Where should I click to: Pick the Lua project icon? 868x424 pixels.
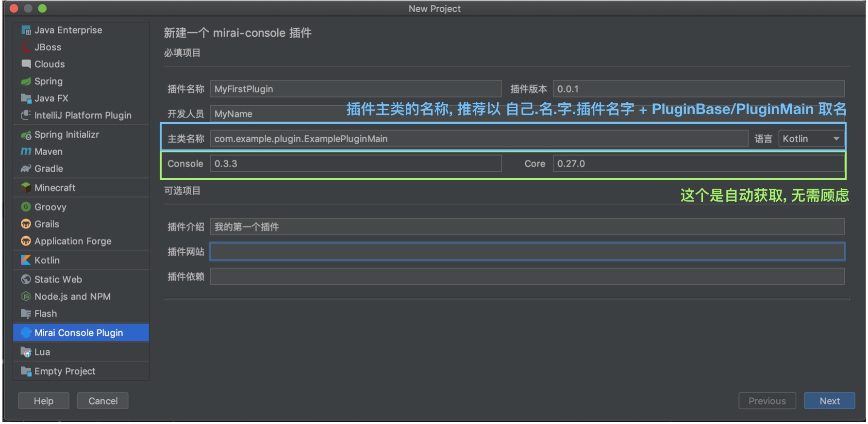26,352
